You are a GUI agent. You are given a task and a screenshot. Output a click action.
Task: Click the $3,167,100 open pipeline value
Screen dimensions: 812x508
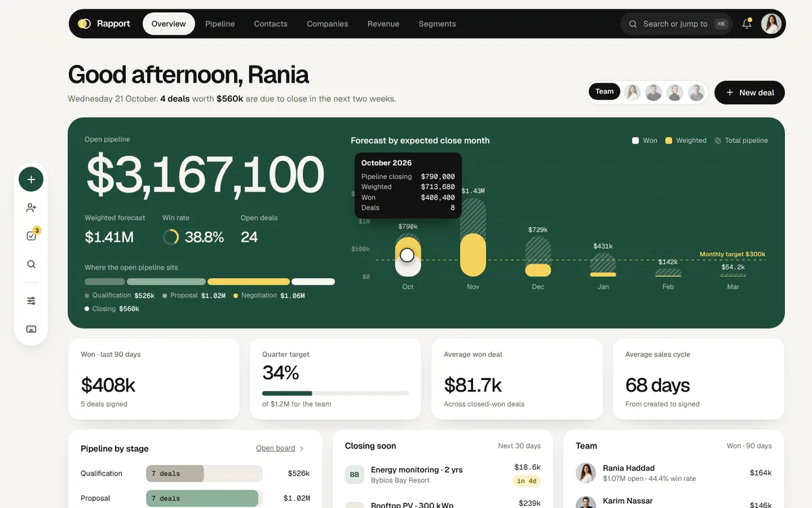205,175
